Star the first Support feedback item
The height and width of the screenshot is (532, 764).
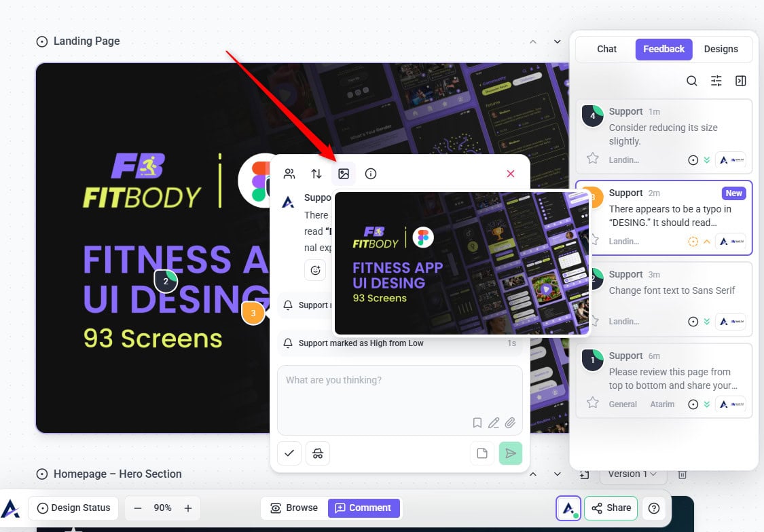(593, 158)
